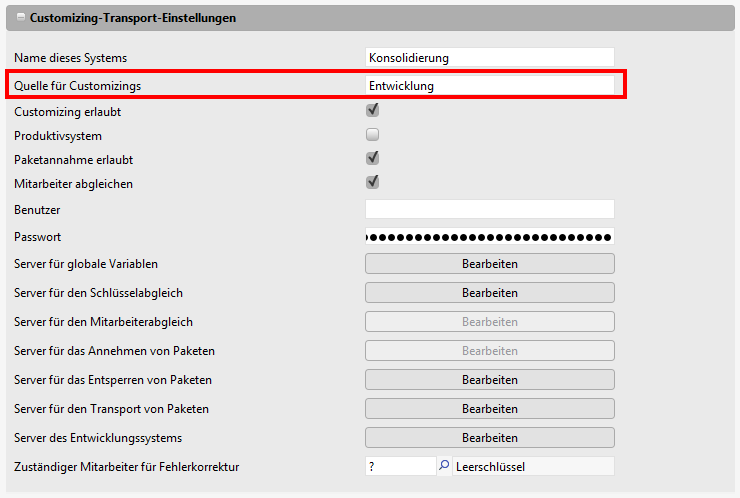Screen dimensions: 740x498
Task: Toggle the Paketannahme erlaubt checkbox
Action: [x=372, y=158]
